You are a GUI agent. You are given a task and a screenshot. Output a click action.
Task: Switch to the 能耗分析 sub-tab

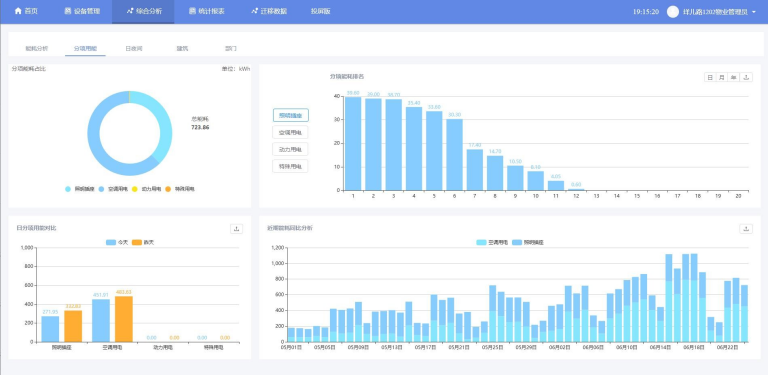click(x=37, y=48)
